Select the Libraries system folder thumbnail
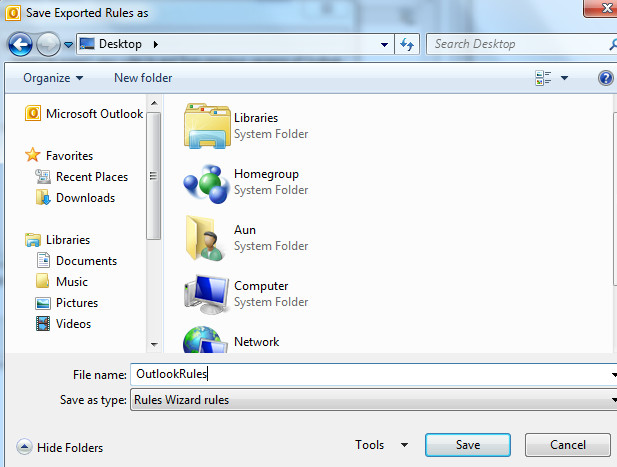Screen dimensions: 617x467 click(x=207, y=126)
